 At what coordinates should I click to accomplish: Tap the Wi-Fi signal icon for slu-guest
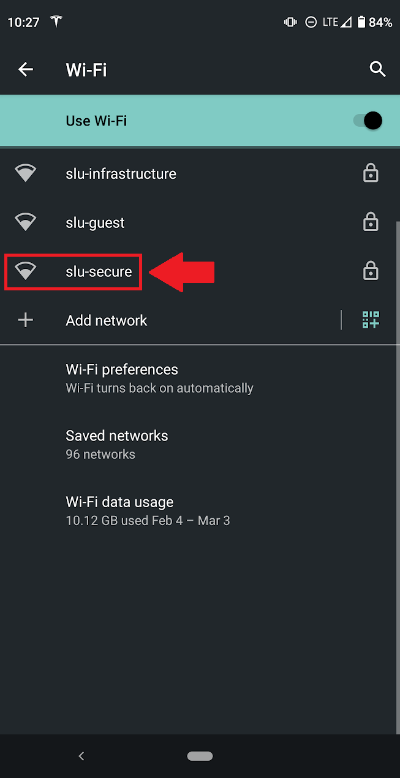click(25, 222)
